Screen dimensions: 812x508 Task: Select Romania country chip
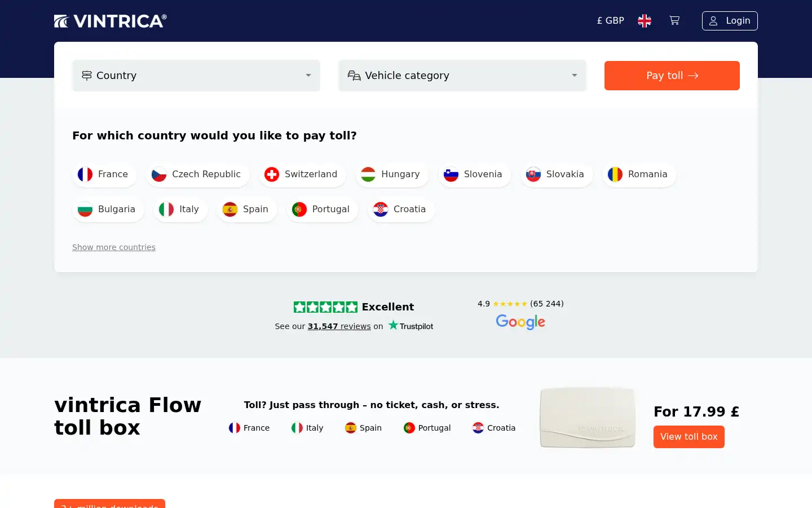coord(639,174)
